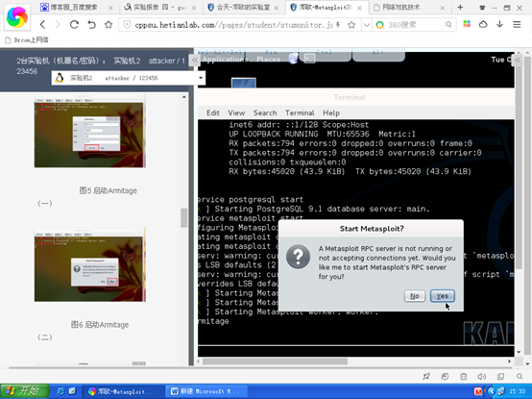Open a new tab with the plus button
This screenshot has height=399, width=532.
[460, 7]
